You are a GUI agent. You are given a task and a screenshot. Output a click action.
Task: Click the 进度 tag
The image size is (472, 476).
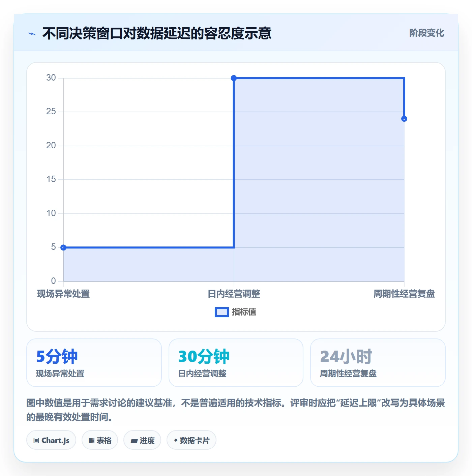pyautogui.click(x=142, y=440)
